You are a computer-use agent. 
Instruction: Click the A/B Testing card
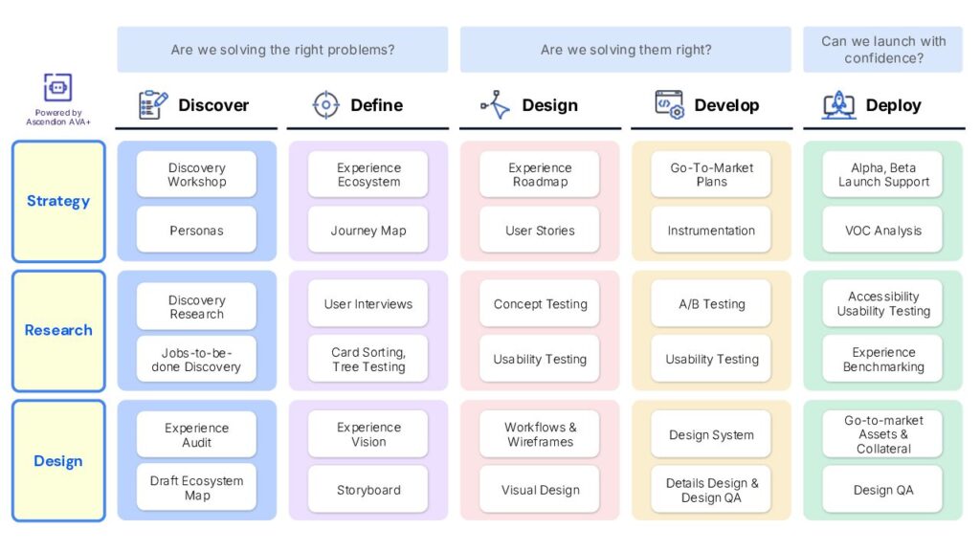[x=711, y=303]
